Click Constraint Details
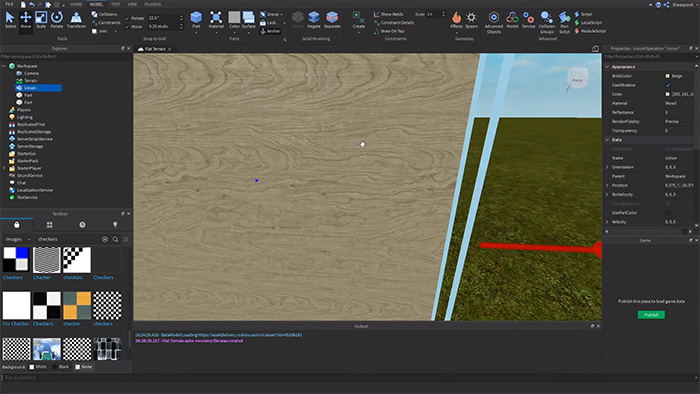 pos(394,23)
